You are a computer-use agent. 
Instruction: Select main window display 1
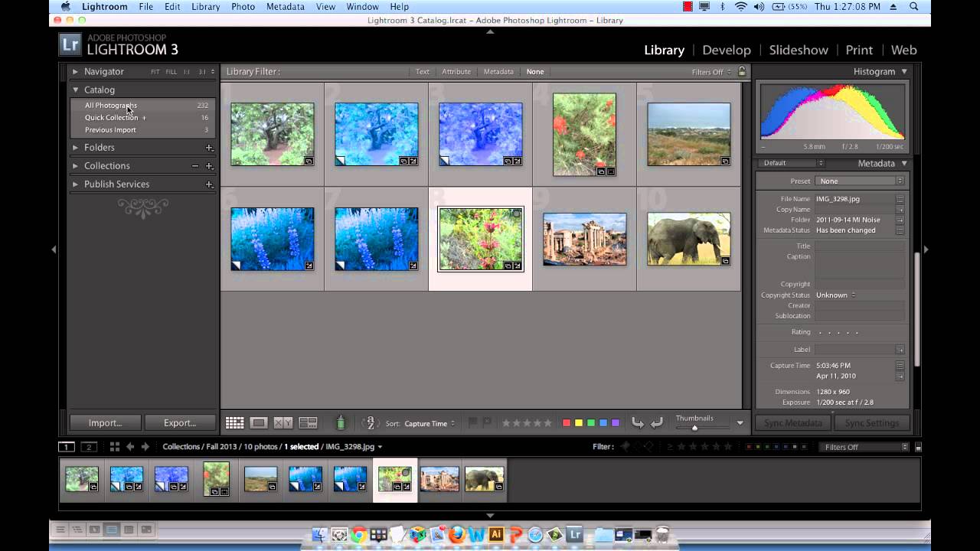pyautogui.click(x=67, y=447)
